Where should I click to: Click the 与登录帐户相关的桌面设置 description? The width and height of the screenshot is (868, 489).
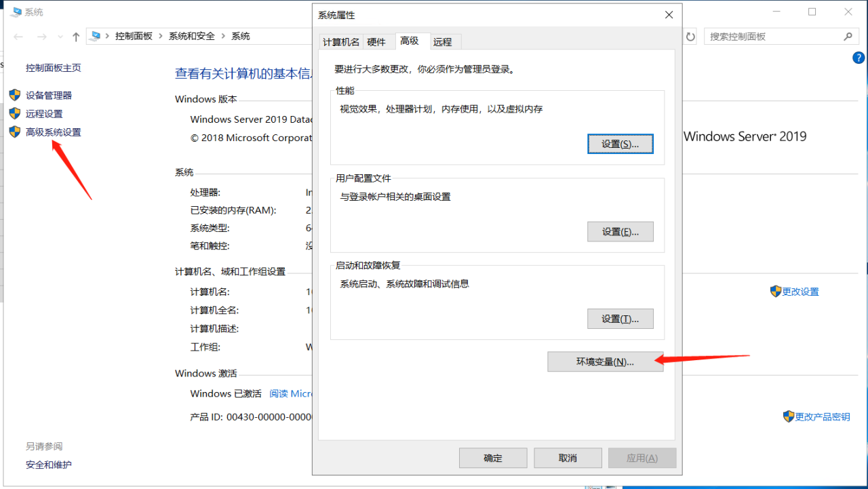point(395,197)
